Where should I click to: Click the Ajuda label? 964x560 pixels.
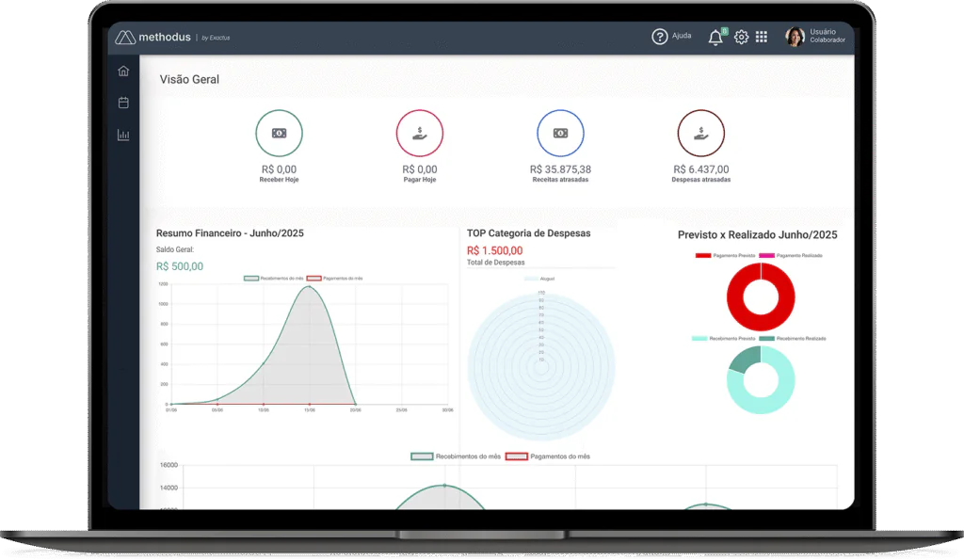(682, 37)
